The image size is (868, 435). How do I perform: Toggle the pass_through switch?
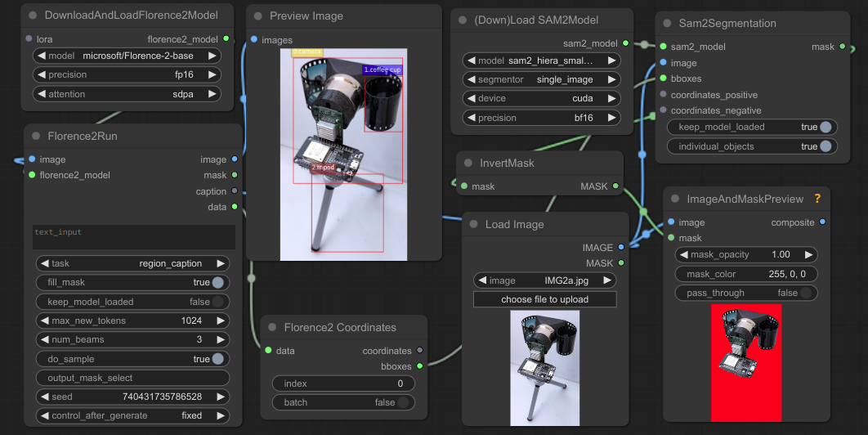(806, 293)
